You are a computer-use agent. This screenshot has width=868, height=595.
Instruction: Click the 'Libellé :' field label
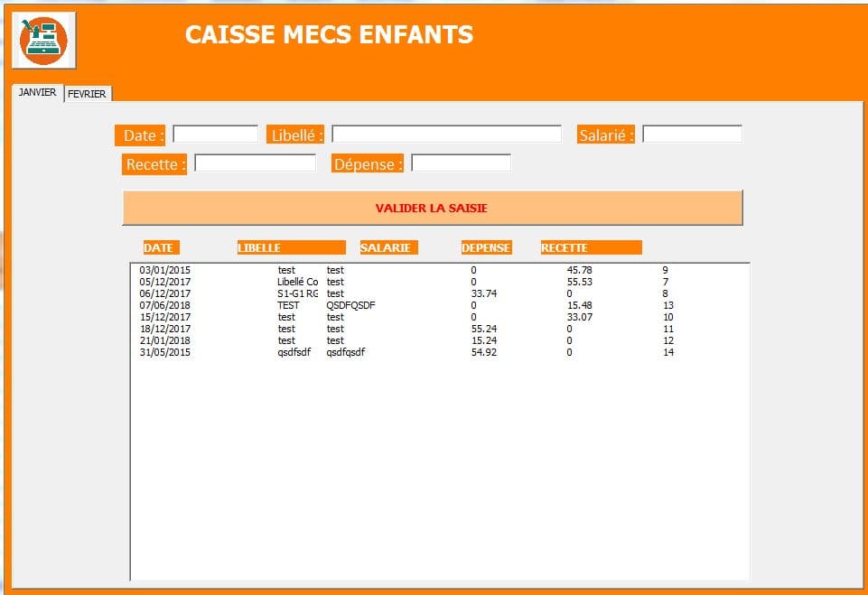coord(295,135)
